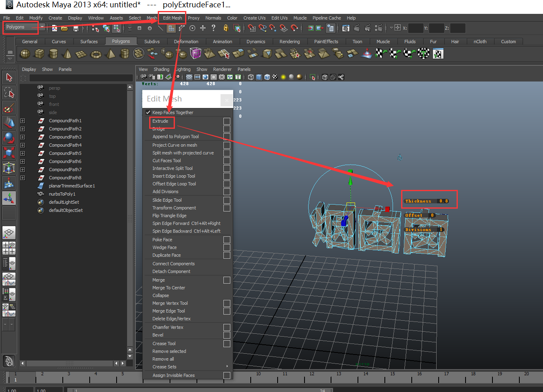
Task: Click the question mark snap icon
Action: (x=213, y=28)
